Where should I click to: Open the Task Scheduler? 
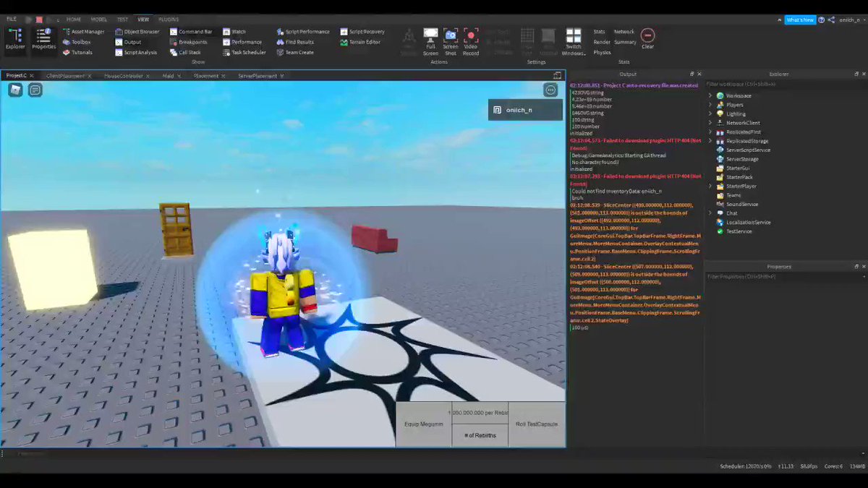[x=244, y=52]
